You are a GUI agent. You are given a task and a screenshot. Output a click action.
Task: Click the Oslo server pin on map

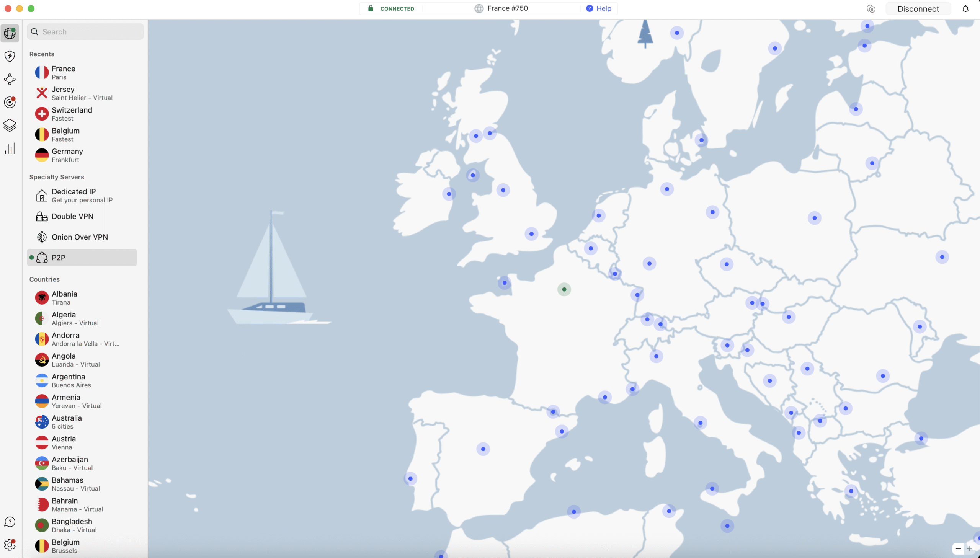click(x=677, y=33)
